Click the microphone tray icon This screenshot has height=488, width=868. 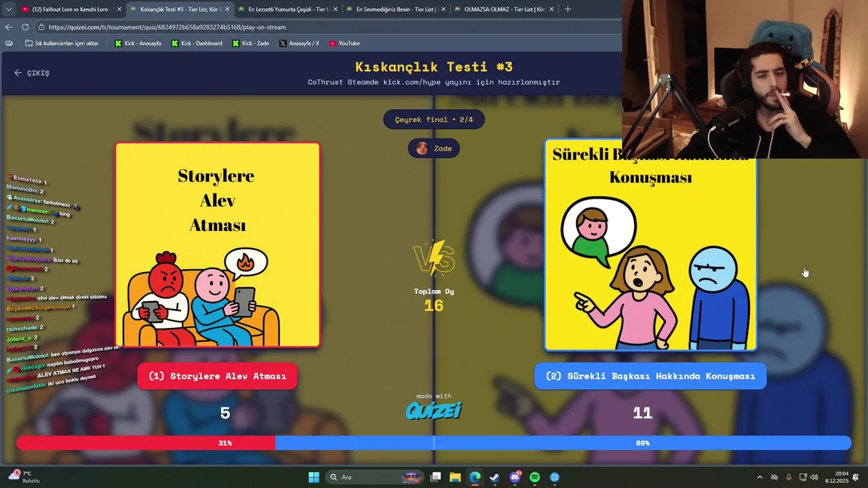[x=789, y=477]
